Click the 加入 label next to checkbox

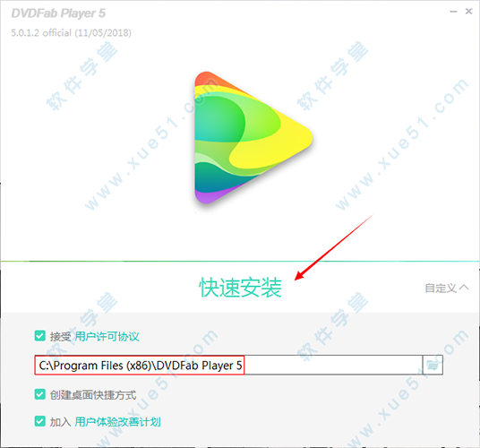click(x=60, y=422)
